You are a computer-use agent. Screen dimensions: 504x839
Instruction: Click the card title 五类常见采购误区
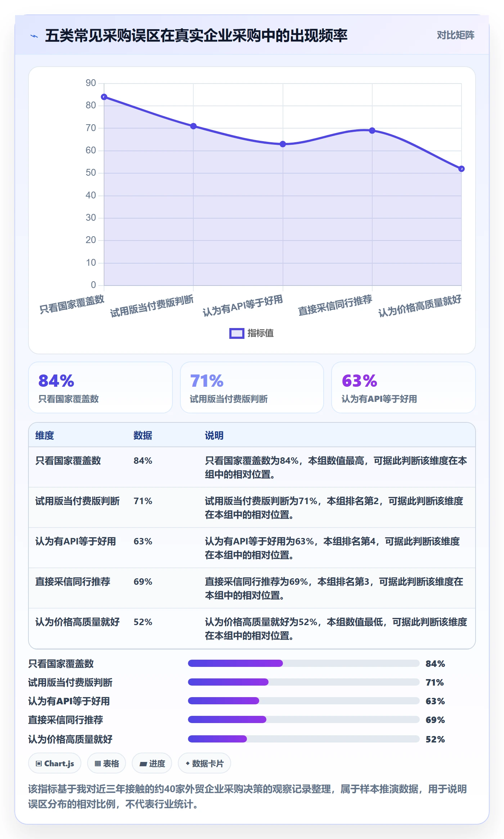(x=196, y=36)
